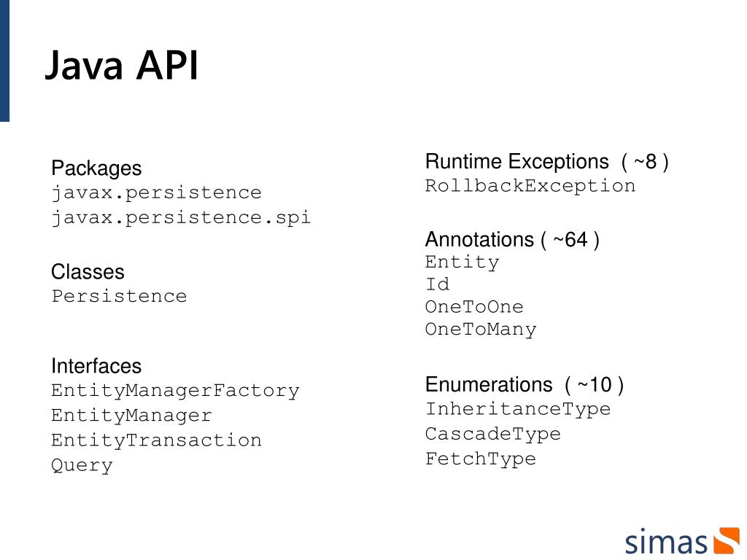Click the FetchType enumeration text
This screenshot has width=747, height=560.
tap(481, 459)
